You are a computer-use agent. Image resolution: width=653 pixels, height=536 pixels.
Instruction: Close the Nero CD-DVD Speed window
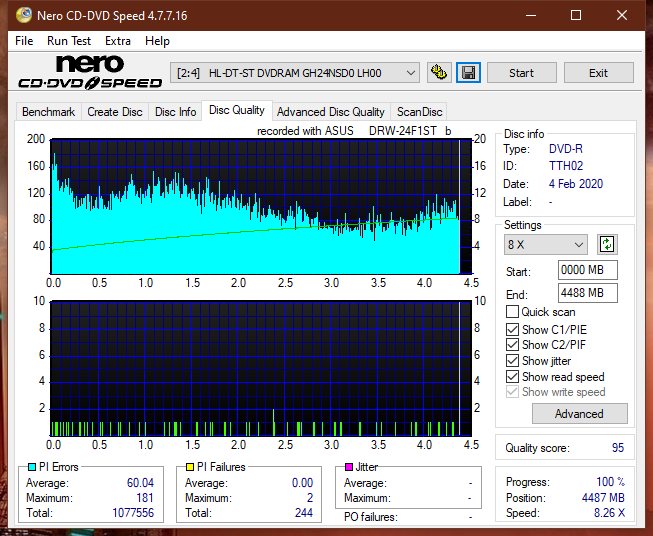622,15
